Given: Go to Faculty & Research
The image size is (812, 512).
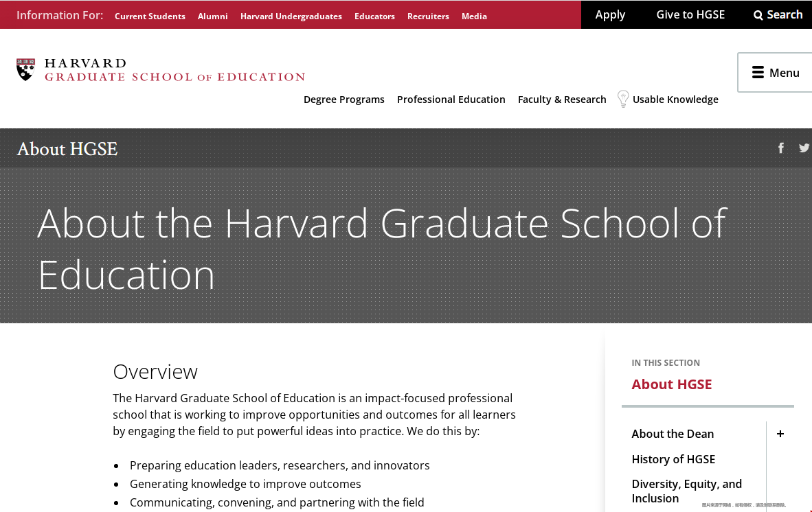Looking at the screenshot, I should click(x=562, y=100).
